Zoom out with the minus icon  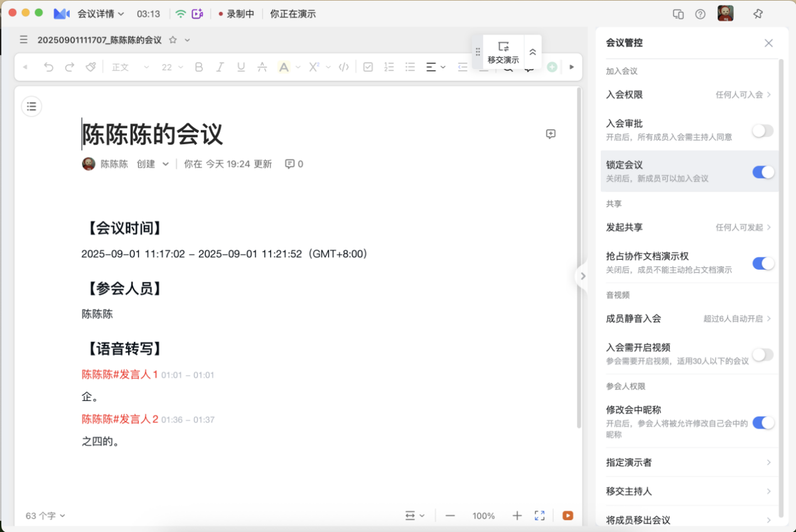click(450, 516)
